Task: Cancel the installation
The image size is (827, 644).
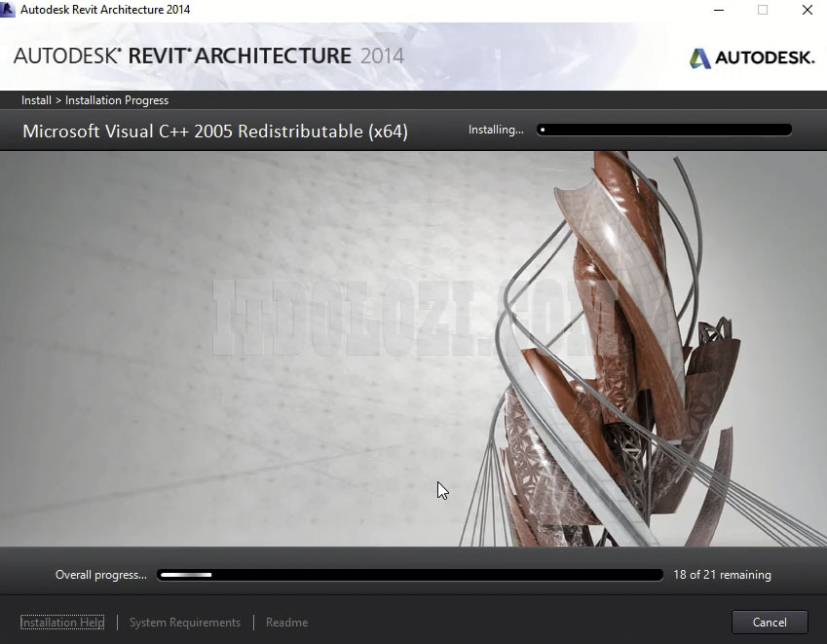Action: pos(769,622)
